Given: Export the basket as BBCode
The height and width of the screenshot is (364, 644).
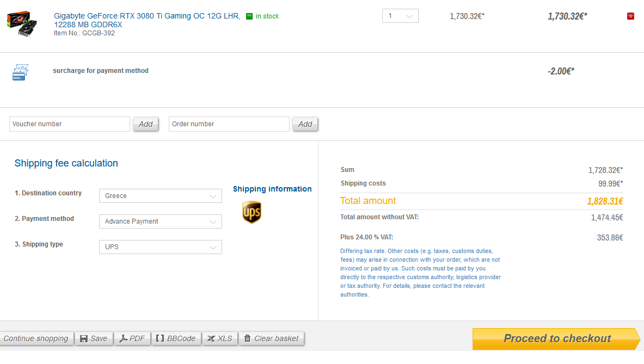Looking at the screenshot, I should tap(176, 338).
